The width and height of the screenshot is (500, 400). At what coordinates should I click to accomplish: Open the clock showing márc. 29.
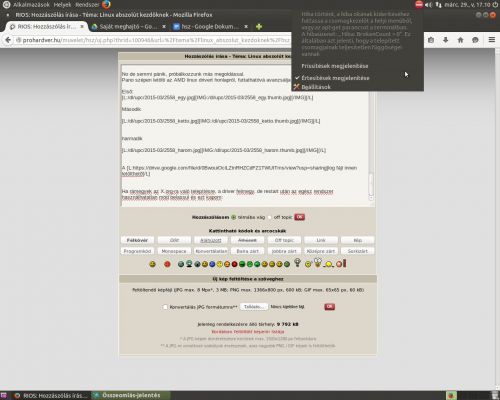(467, 5)
